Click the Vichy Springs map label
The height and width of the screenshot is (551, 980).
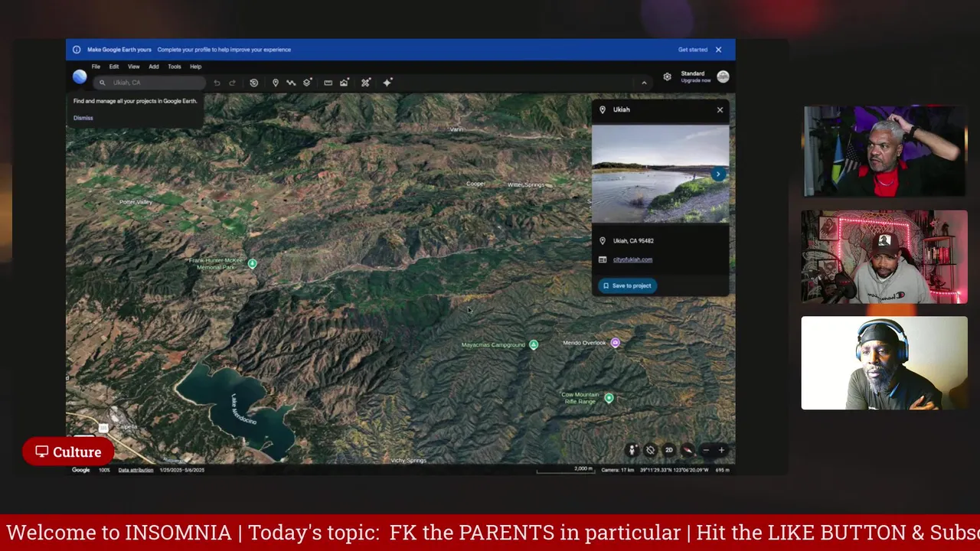(408, 460)
